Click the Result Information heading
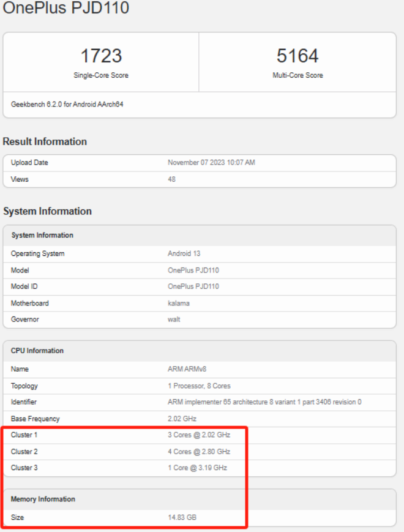404x532 pixels. 45,141
